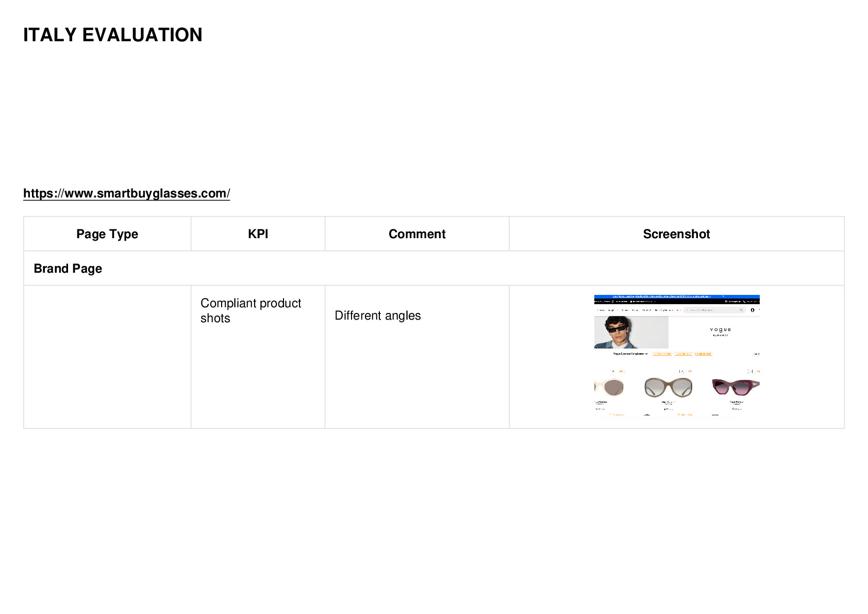Open the smartbuyglasses.com hyperlink
The width and height of the screenshot is (868, 614).
click(x=126, y=193)
